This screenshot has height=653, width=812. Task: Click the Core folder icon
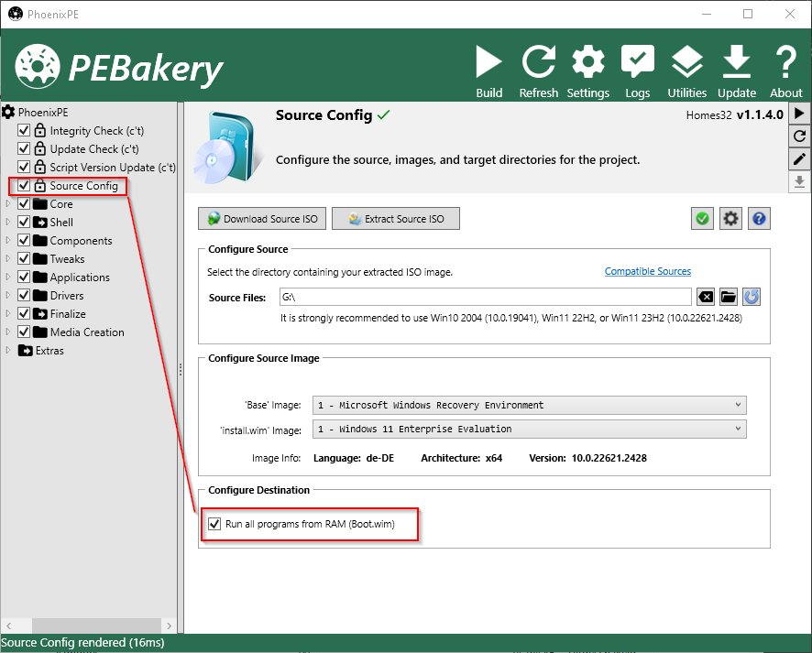(40, 204)
